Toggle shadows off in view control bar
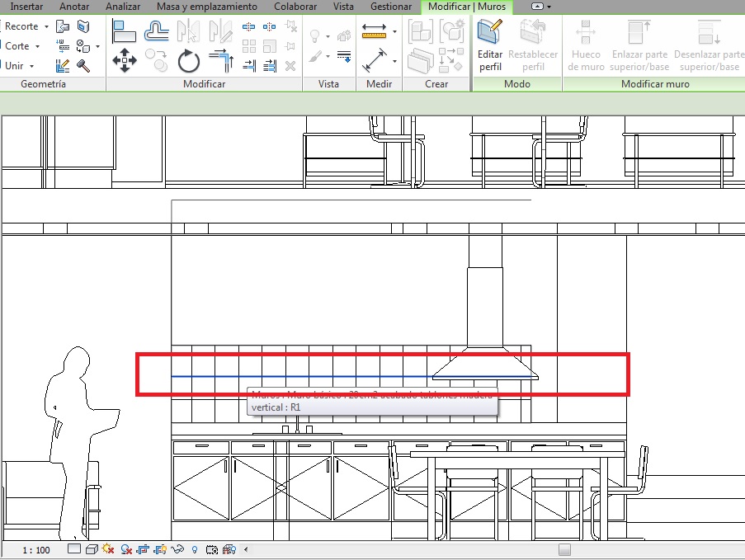The width and height of the screenshot is (745, 560). pyautogui.click(x=126, y=549)
